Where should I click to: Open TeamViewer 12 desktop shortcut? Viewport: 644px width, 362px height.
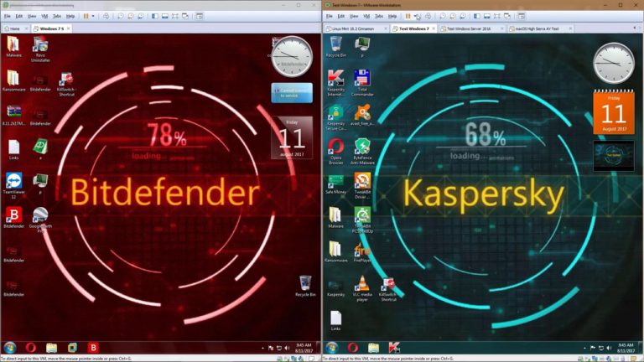(14, 185)
